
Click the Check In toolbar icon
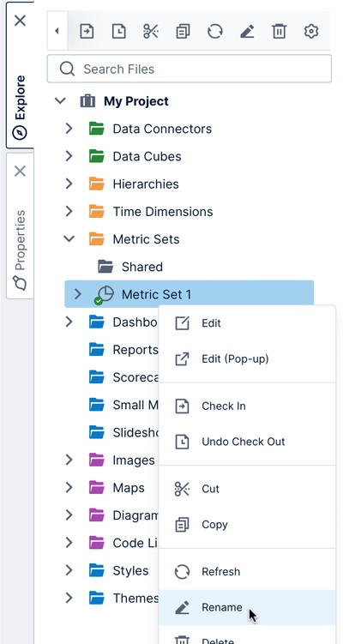pos(87,31)
